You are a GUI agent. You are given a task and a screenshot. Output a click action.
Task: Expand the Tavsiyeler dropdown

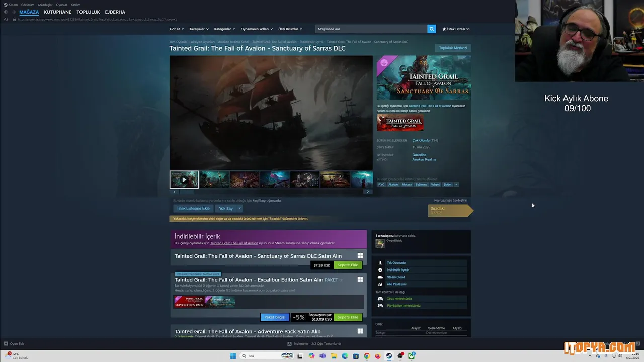tap(199, 29)
